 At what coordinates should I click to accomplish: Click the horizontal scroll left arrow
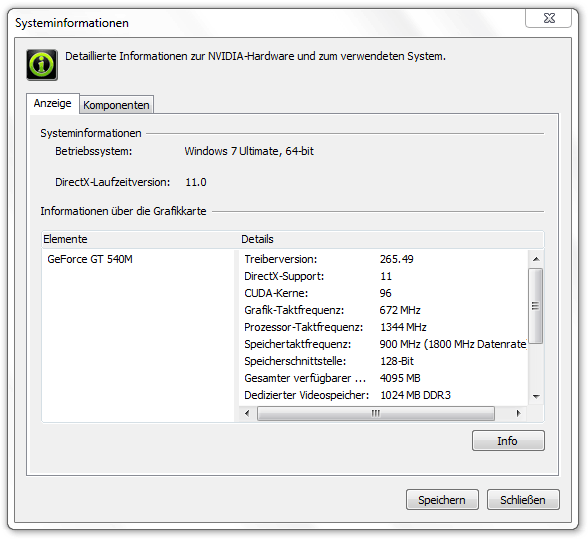247,413
